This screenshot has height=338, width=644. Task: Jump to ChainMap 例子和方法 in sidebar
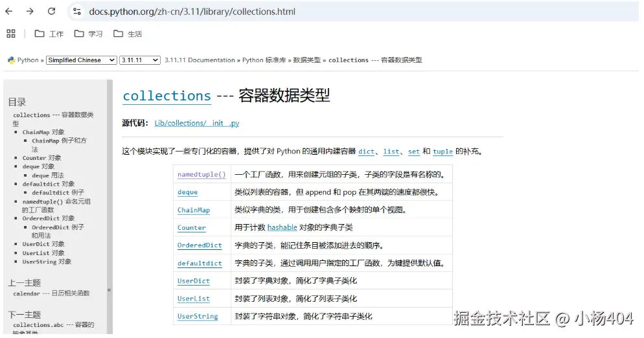click(x=59, y=145)
